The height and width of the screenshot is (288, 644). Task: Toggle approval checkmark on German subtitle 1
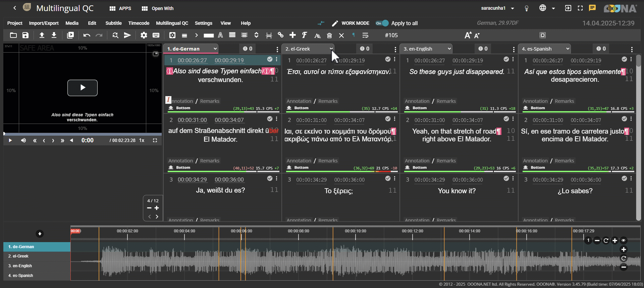pyautogui.click(x=270, y=59)
